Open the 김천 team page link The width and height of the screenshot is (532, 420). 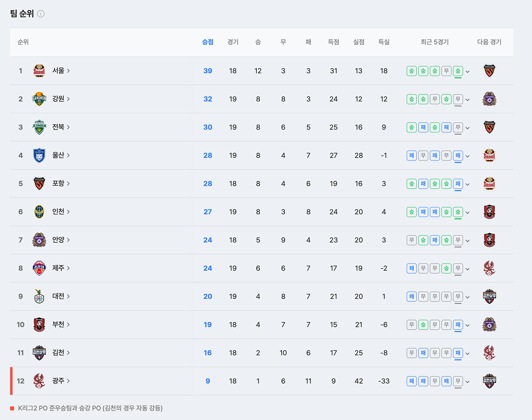61,353
